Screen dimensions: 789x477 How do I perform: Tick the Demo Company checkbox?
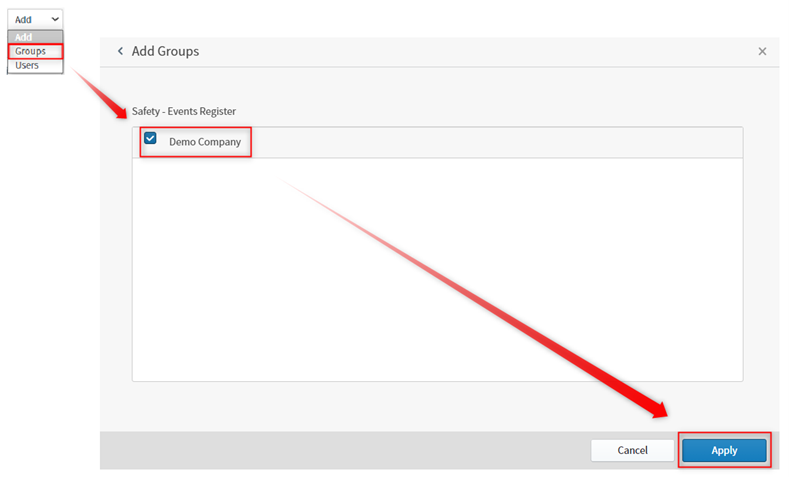(151, 139)
